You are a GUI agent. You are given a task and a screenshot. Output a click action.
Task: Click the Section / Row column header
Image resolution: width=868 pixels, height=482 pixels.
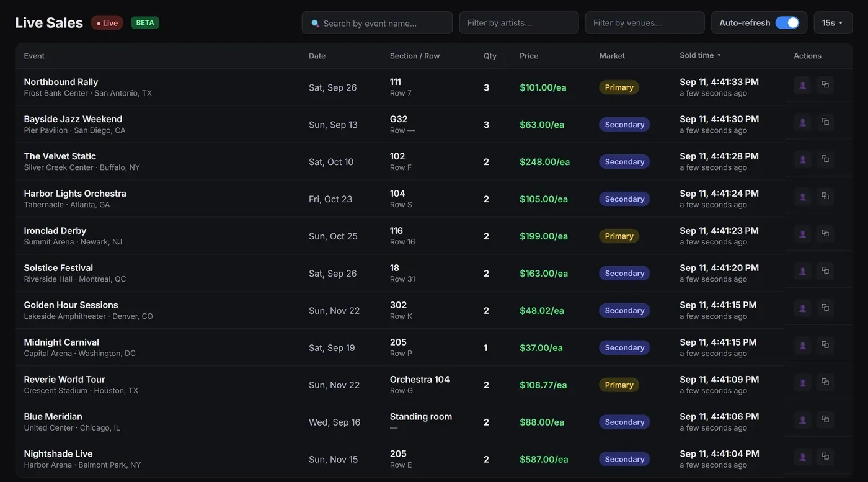click(415, 56)
